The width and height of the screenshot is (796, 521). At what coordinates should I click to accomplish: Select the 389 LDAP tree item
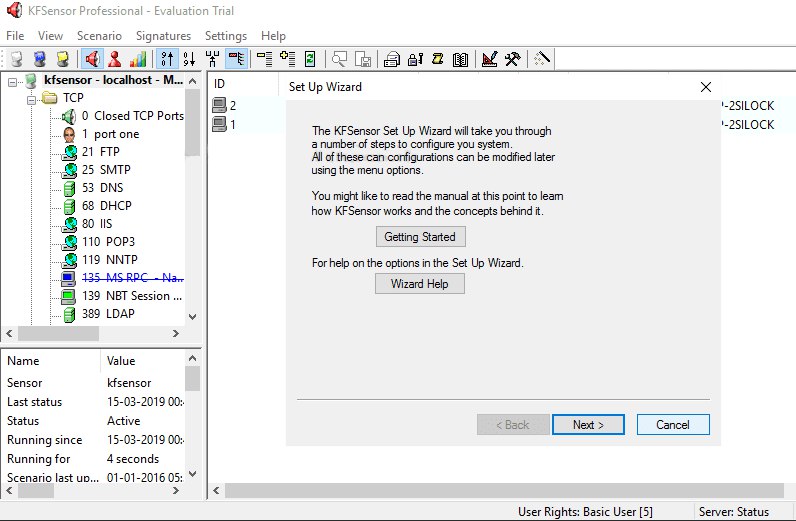[108, 314]
